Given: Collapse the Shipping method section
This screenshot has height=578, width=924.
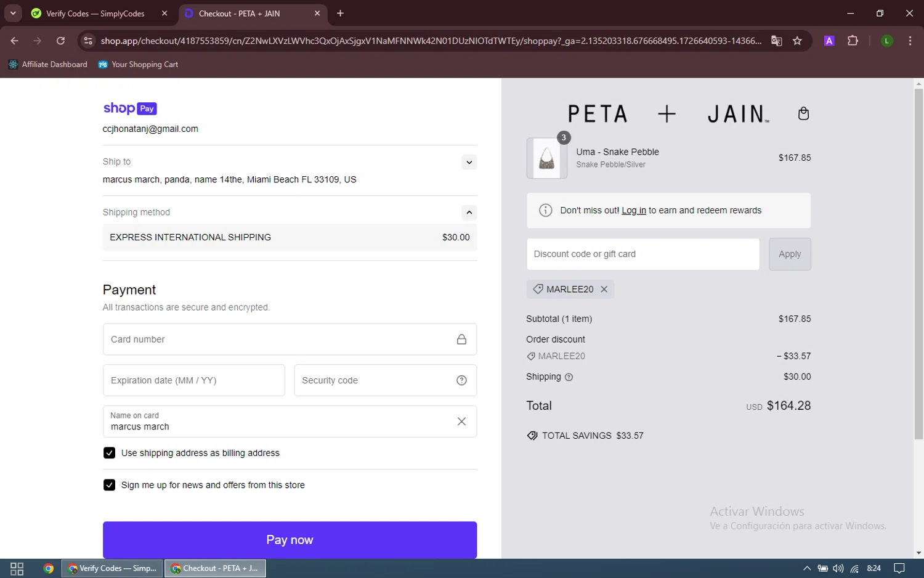Looking at the screenshot, I should pyautogui.click(x=469, y=213).
